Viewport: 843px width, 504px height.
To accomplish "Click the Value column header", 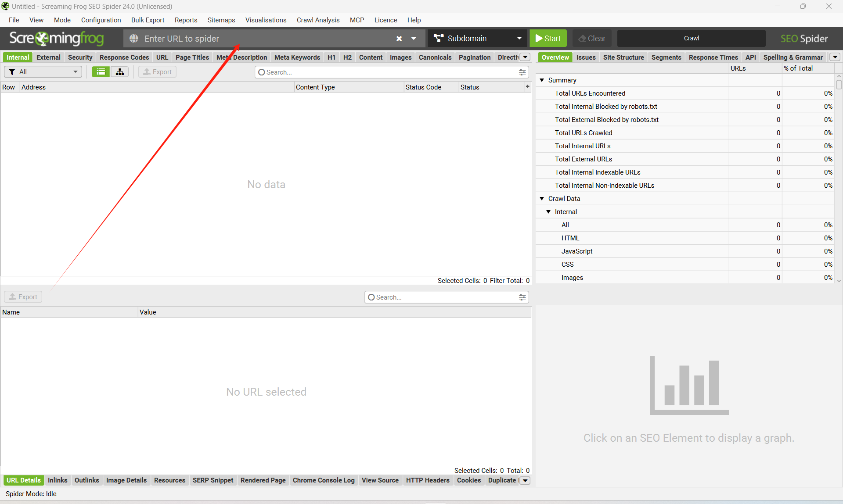I will (x=335, y=312).
